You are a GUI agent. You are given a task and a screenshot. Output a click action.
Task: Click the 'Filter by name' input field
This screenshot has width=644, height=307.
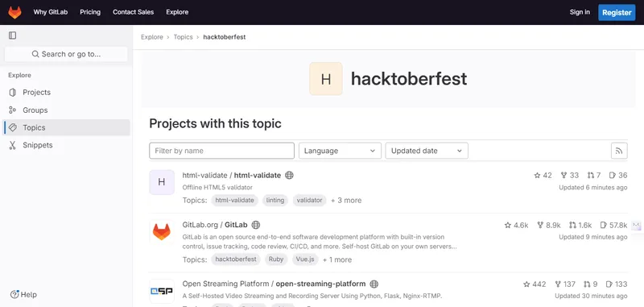222,151
